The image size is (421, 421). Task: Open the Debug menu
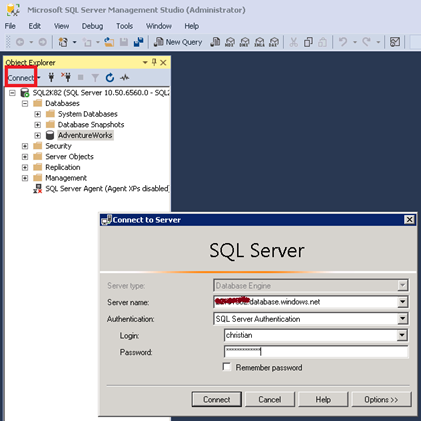click(x=92, y=26)
